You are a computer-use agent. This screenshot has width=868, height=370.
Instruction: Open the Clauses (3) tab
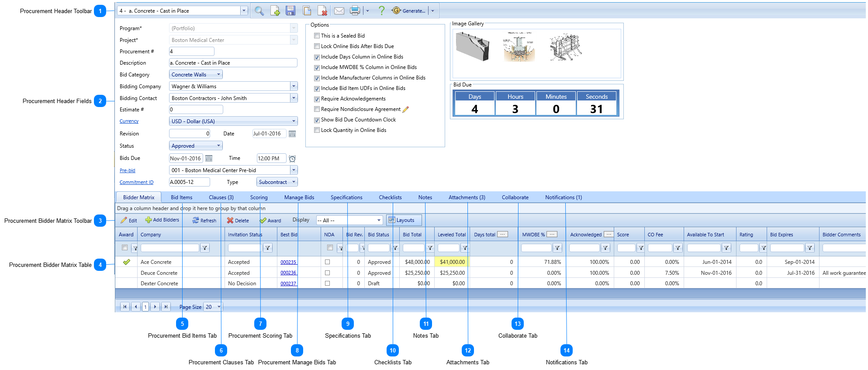[221, 197]
